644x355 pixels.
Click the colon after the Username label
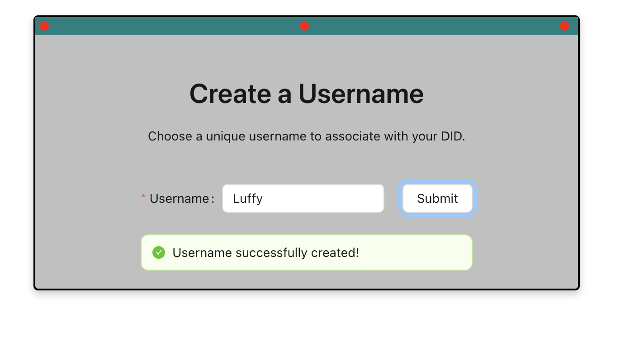click(212, 199)
